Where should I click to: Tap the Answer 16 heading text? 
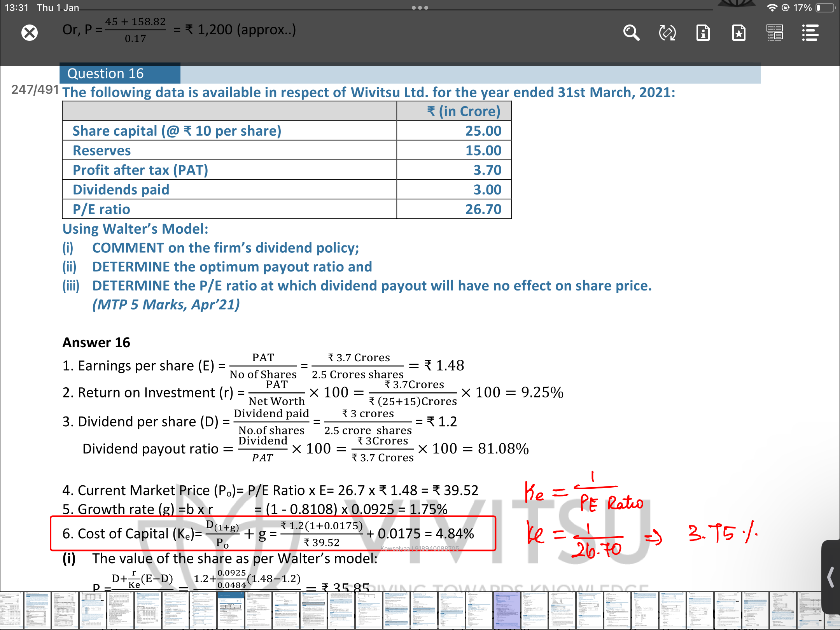96,342
